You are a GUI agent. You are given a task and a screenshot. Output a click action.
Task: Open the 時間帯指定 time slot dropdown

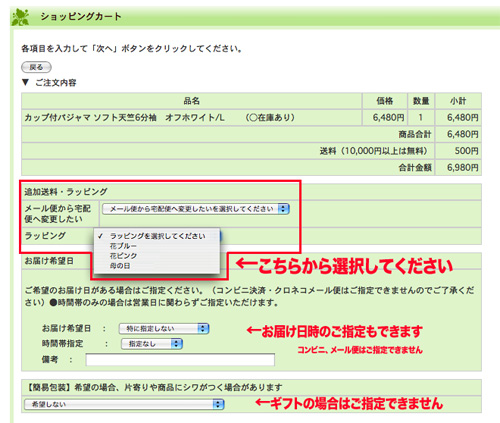tap(152, 344)
